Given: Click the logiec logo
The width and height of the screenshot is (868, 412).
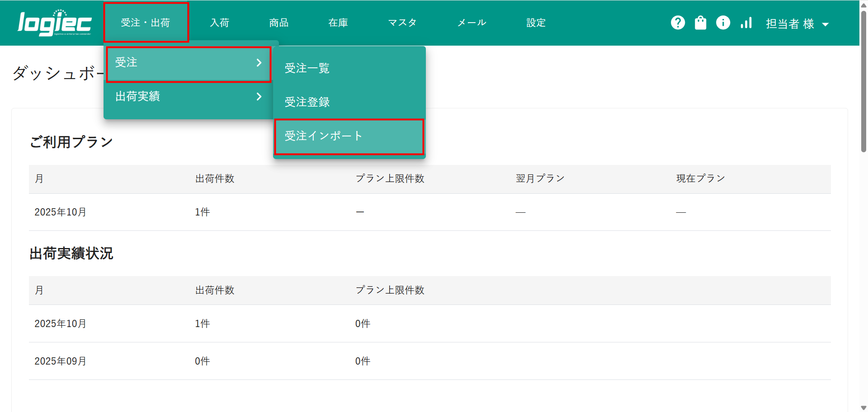Looking at the screenshot, I should [x=54, y=23].
